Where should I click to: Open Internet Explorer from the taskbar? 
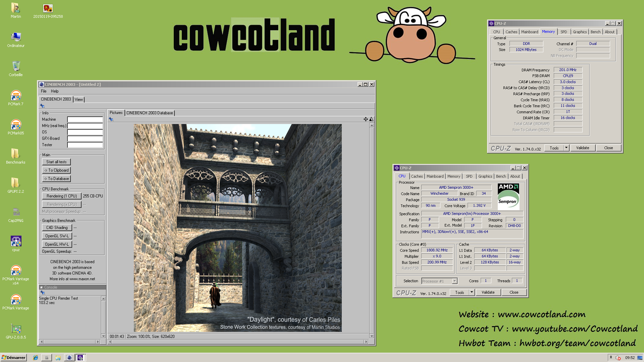[x=36, y=358]
